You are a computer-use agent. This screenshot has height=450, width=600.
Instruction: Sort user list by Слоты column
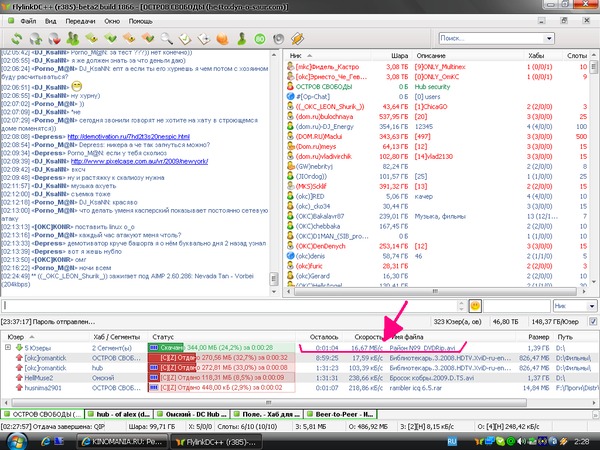click(577, 55)
